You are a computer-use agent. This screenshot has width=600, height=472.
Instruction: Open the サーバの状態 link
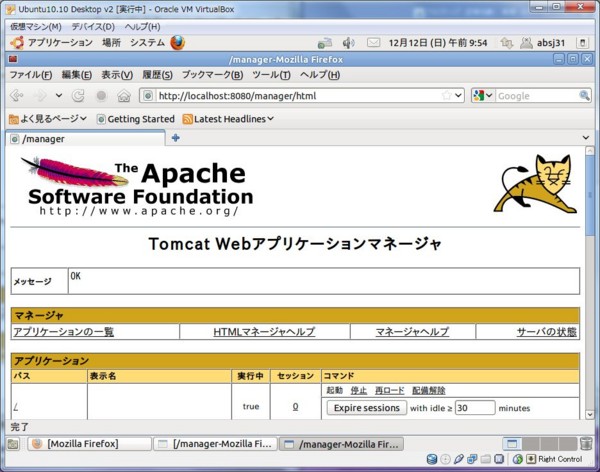point(546,332)
